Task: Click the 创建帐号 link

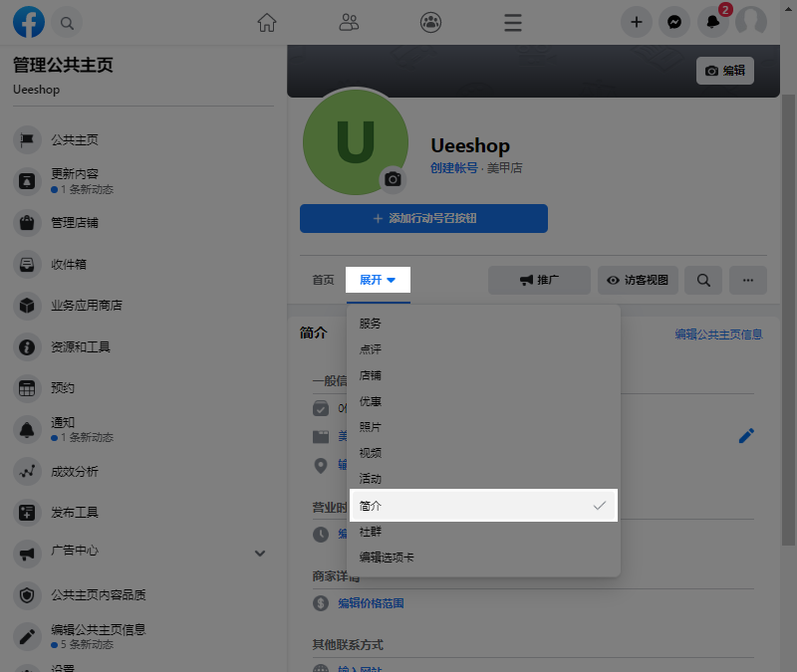Action: click(x=454, y=168)
